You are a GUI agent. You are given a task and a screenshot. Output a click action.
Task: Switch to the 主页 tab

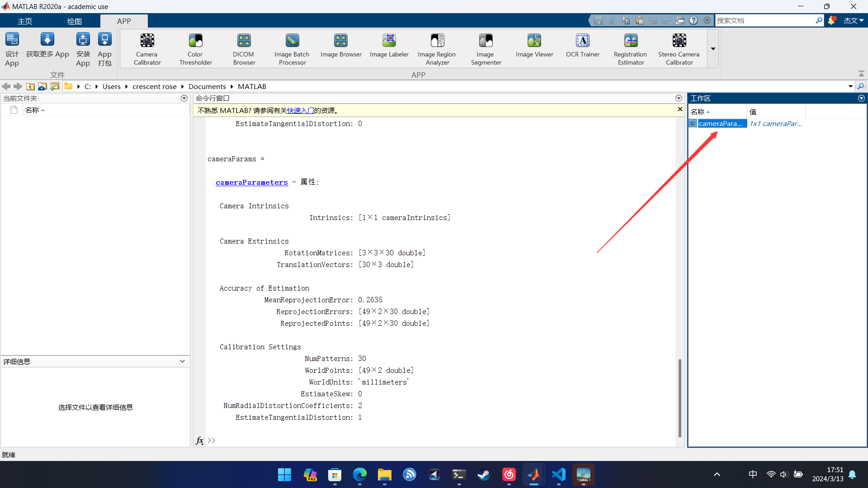[x=25, y=21]
